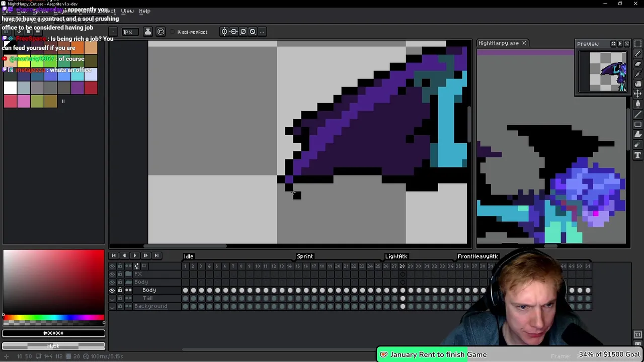
Task: Collapse the Body layer group folder
Action: 128,282
